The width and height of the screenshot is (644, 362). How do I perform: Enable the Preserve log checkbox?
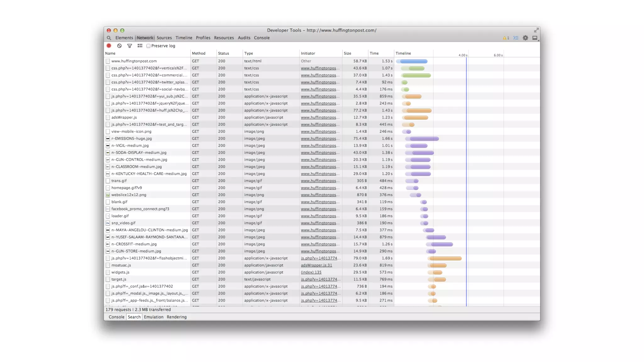click(x=148, y=46)
